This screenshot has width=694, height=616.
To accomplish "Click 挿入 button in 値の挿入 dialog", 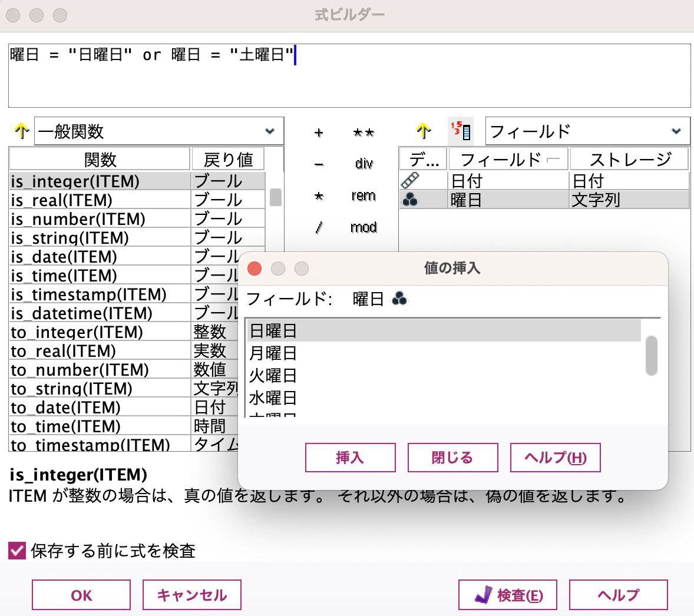I will tap(351, 458).
